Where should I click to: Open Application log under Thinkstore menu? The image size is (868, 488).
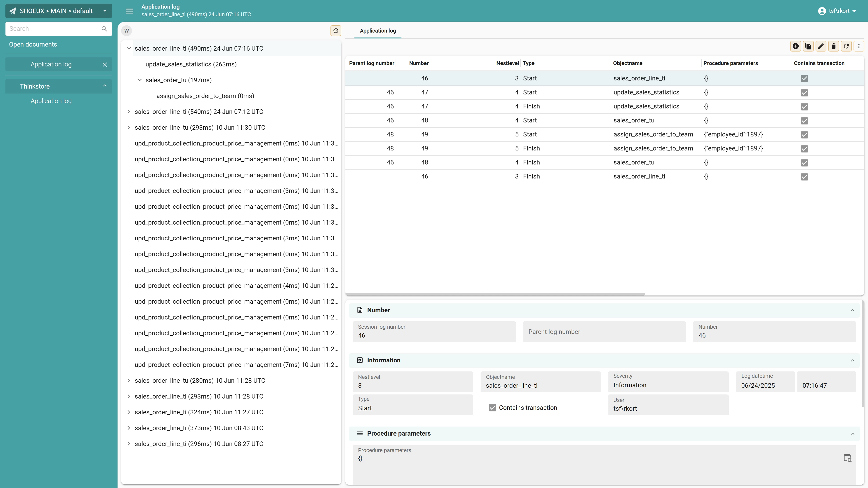click(x=51, y=101)
